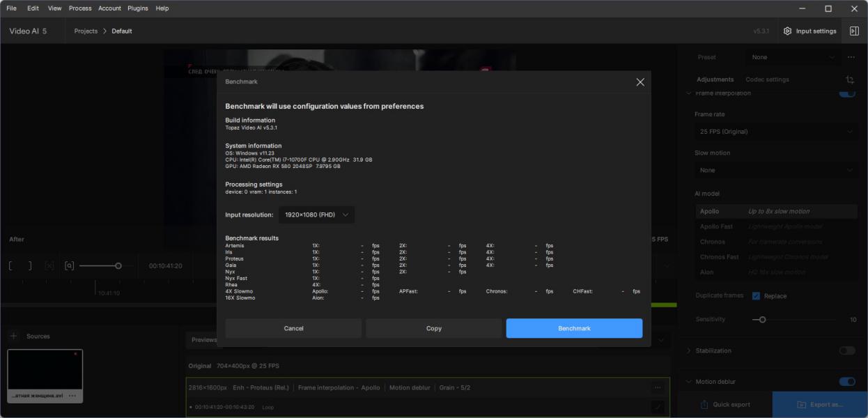Open preset options three-dot menu
868x418 pixels.
tap(851, 57)
